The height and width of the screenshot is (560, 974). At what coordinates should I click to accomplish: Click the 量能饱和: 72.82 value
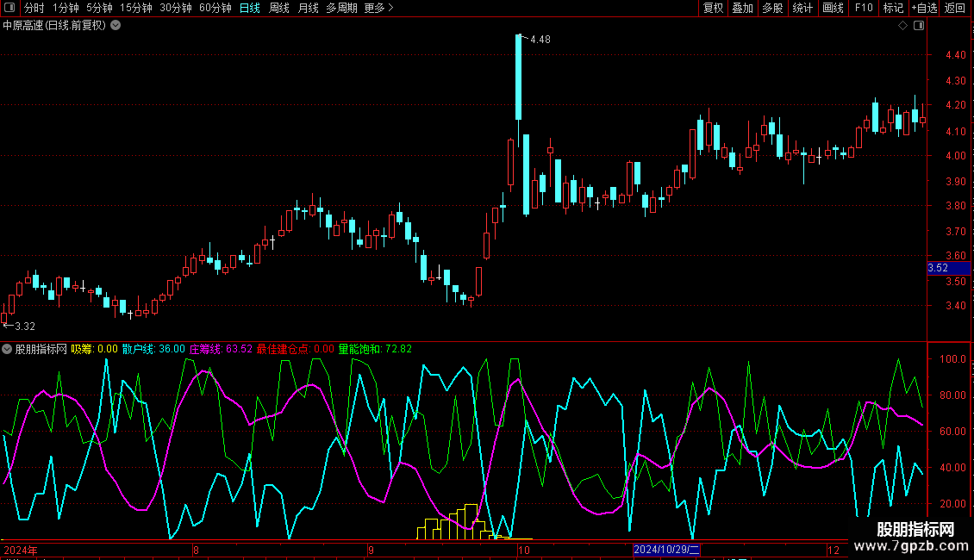[375, 349]
